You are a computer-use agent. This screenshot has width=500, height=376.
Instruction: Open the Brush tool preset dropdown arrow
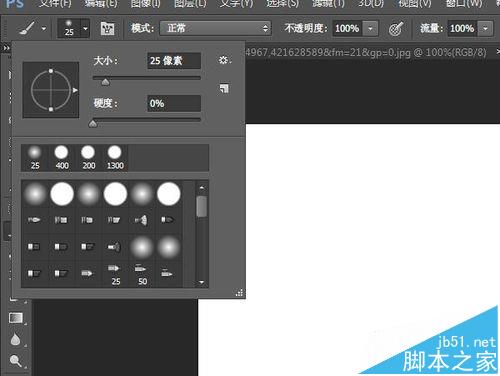click(44, 29)
